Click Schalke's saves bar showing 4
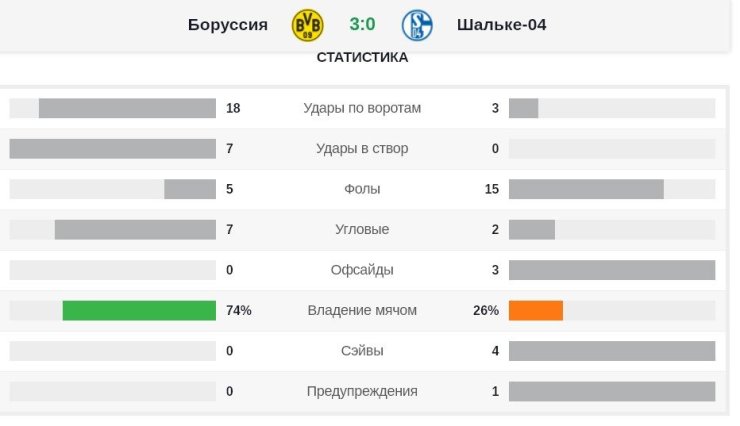This screenshot has width=740, height=426. click(612, 351)
